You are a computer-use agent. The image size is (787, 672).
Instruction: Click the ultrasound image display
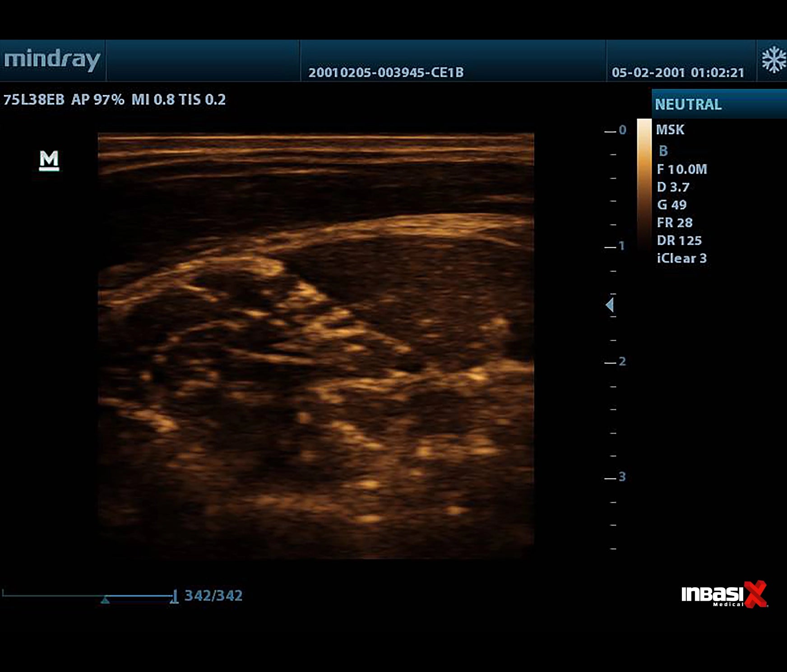point(316,346)
